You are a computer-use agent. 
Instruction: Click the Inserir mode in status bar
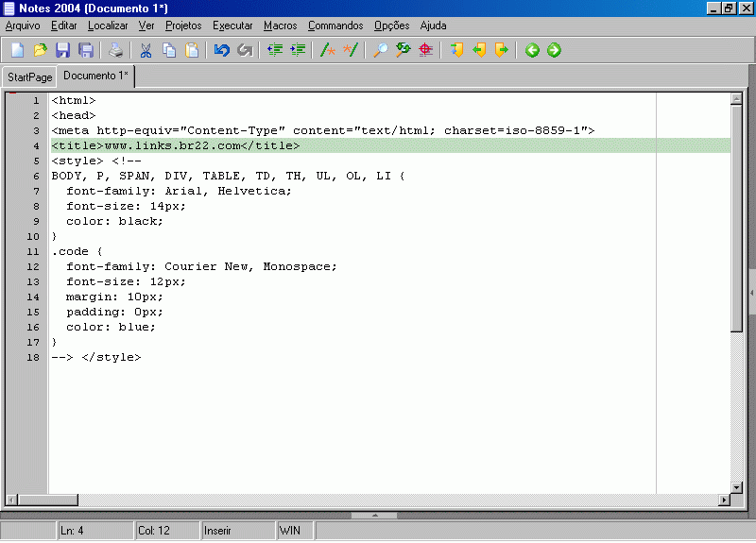(x=238, y=531)
